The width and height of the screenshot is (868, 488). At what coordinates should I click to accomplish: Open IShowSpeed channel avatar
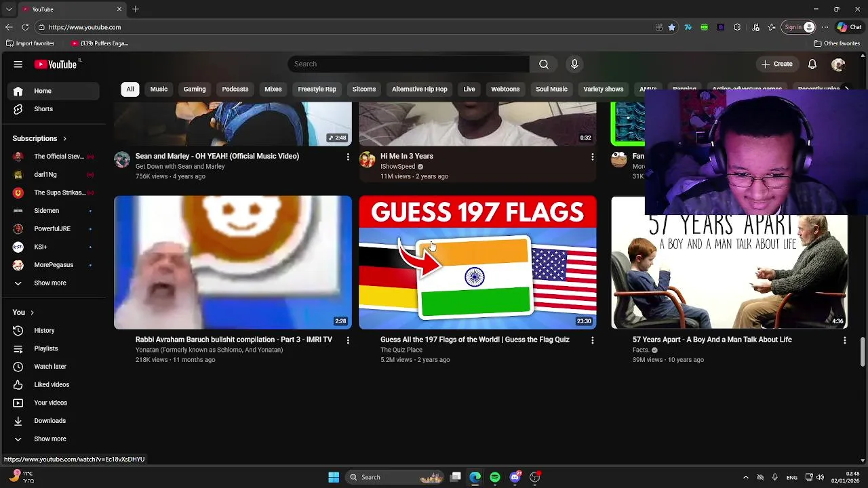coord(367,160)
